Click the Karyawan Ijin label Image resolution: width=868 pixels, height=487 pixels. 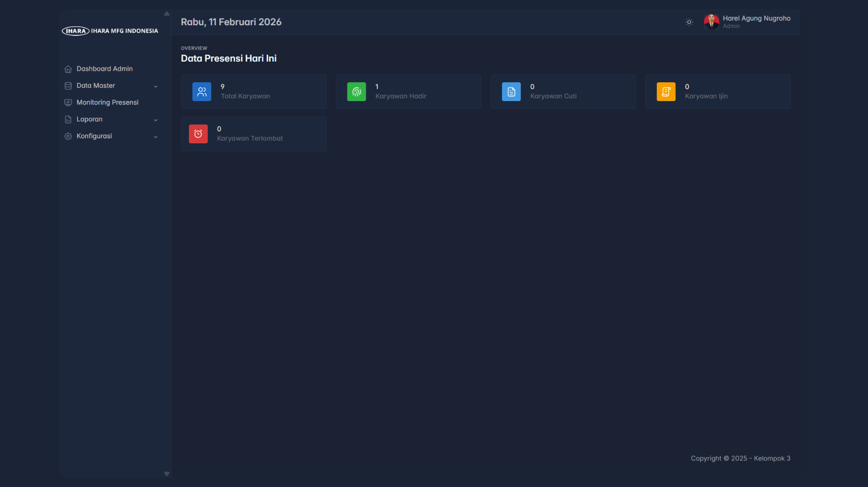[x=706, y=96]
